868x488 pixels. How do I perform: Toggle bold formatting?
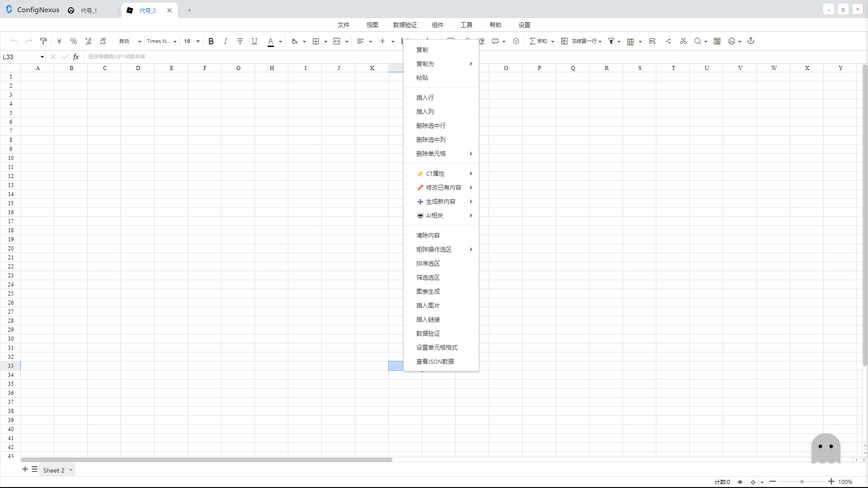click(211, 41)
